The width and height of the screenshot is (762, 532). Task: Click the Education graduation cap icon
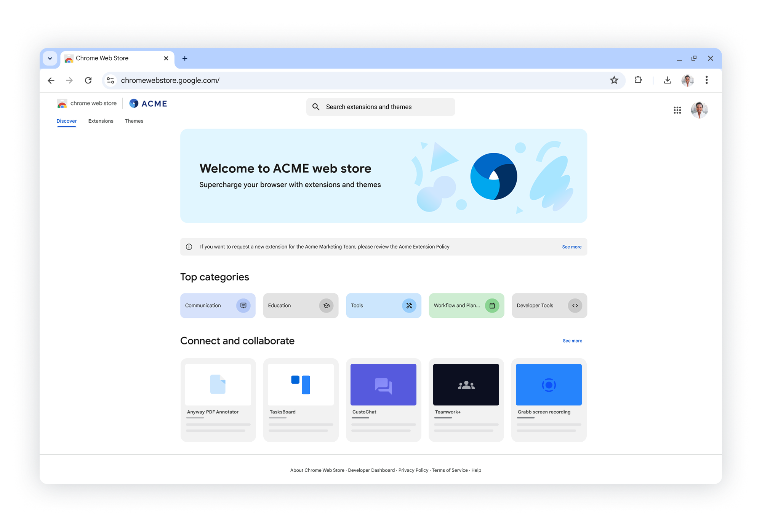326,306
